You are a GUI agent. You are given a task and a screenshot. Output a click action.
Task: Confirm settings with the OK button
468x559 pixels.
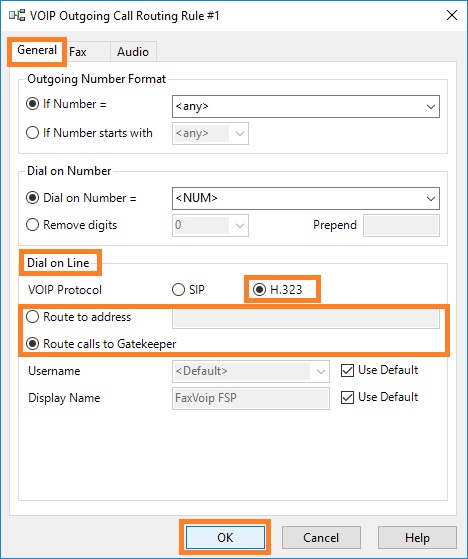point(225,537)
